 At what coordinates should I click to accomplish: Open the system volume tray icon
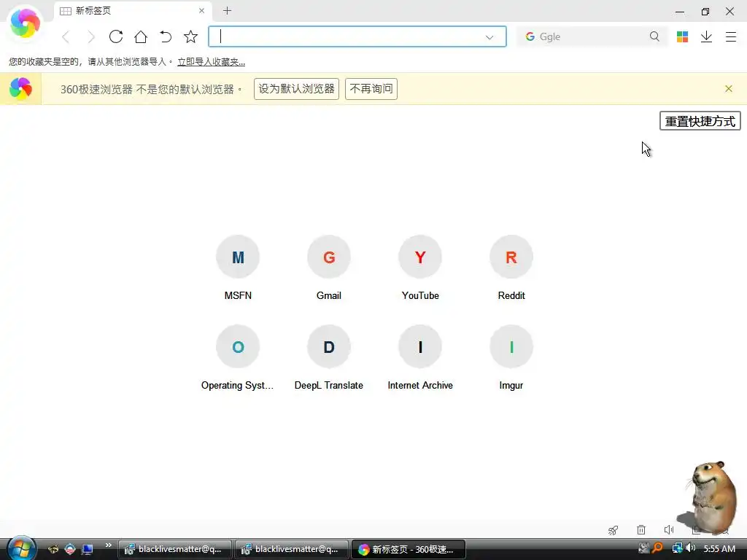(x=691, y=548)
